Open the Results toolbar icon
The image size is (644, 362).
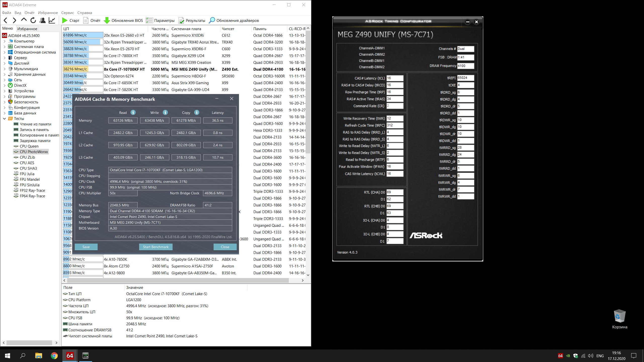(x=181, y=20)
